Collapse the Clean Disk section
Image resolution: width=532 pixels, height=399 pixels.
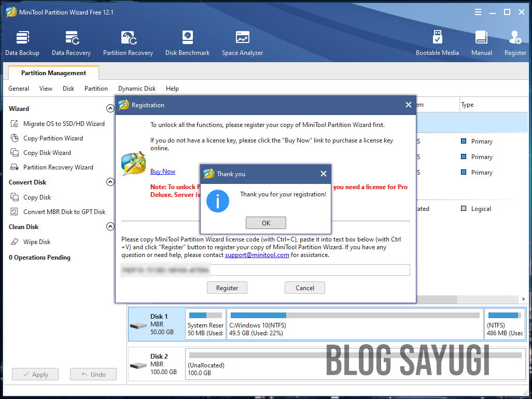click(x=110, y=226)
